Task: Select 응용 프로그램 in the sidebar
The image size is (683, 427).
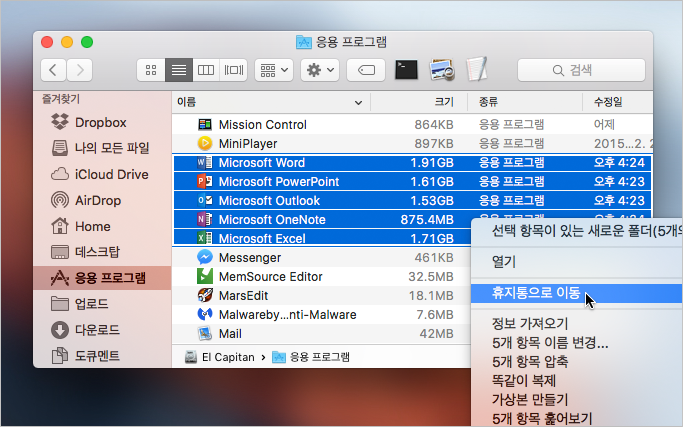Action: click(x=102, y=278)
